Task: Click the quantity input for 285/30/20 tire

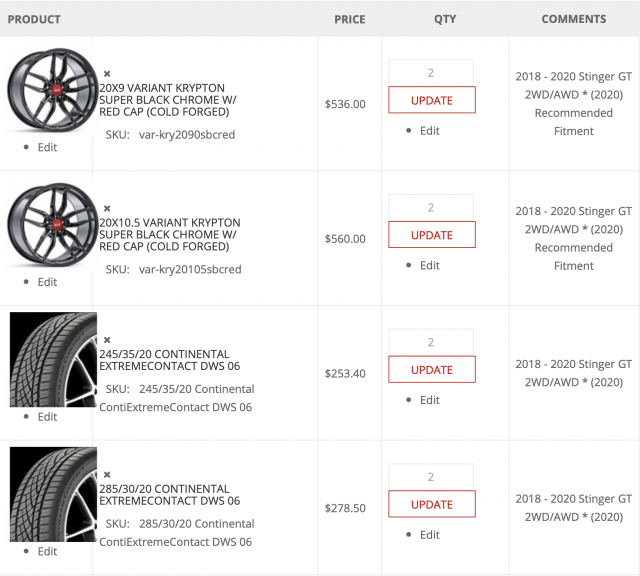Action: (x=431, y=478)
